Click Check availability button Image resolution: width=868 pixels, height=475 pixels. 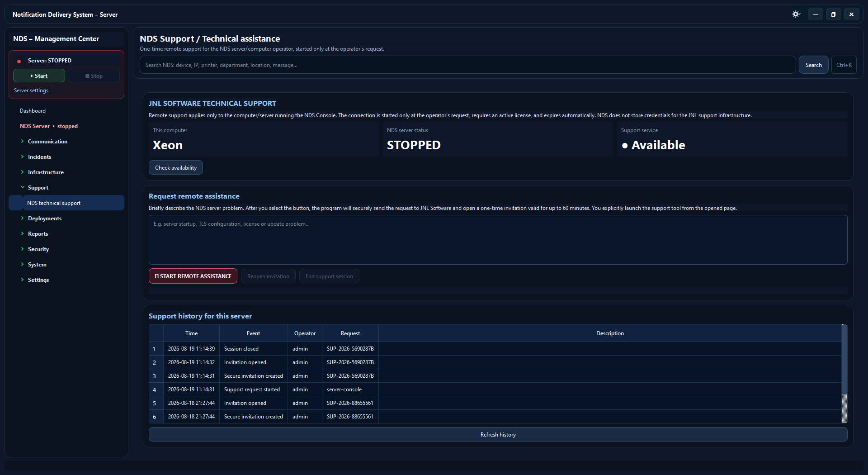[x=176, y=168]
